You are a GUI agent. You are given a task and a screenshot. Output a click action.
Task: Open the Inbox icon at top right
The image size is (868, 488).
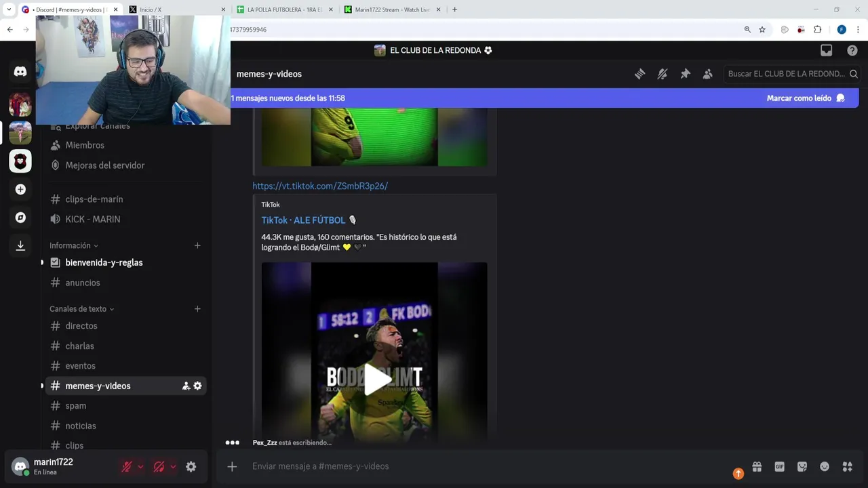[x=826, y=50]
